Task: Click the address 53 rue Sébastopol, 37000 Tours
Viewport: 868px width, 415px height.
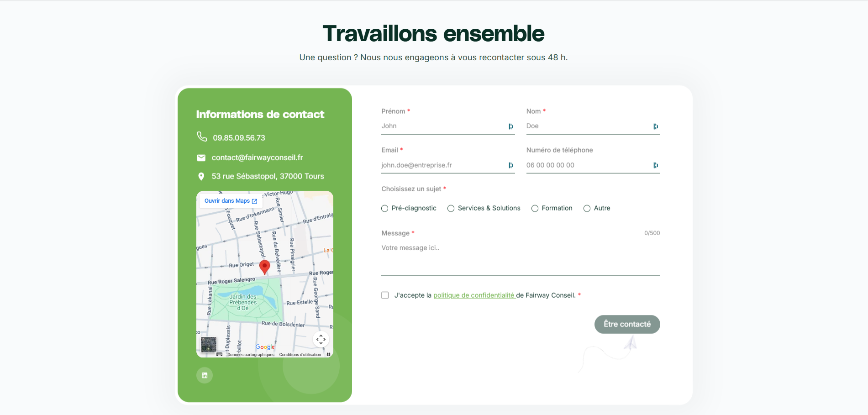Action: pyautogui.click(x=268, y=176)
